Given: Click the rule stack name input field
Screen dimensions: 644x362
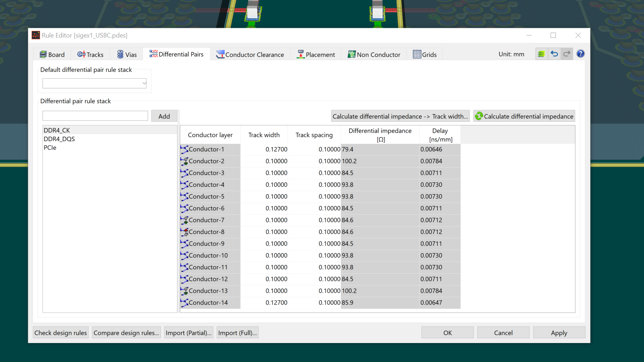Looking at the screenshot, I should coord(95,116).
